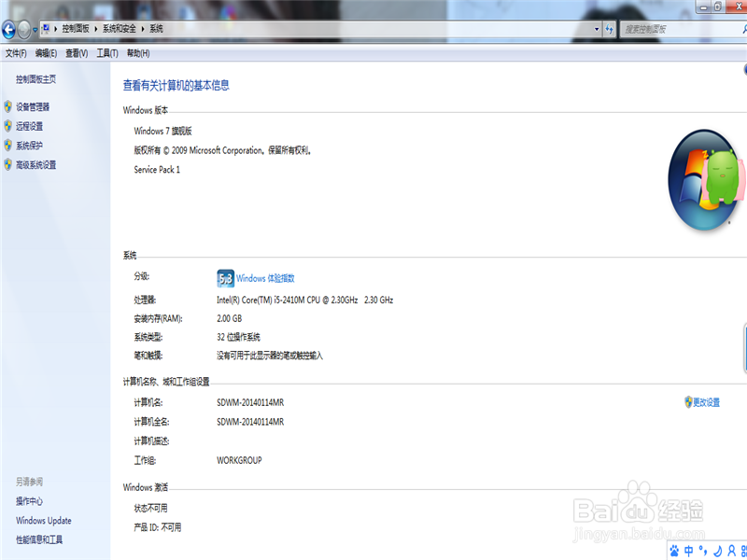Expand arrow after 控制面板 in breadcrumb
The width and height of the screenshot is (747, 560).
(96, 29)
